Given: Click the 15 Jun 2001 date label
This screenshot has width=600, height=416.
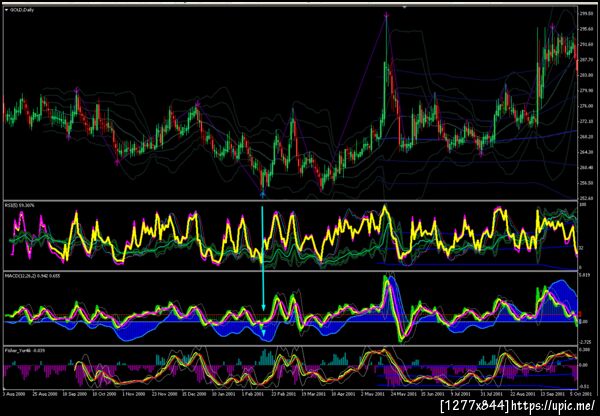Looking at the screenshot, I should click(x=433, y=393).
